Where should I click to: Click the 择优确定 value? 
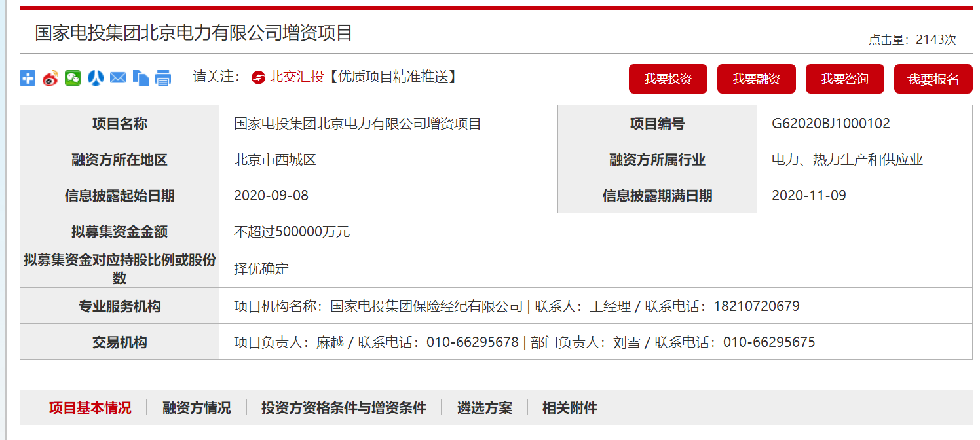(x=261, y=268)
